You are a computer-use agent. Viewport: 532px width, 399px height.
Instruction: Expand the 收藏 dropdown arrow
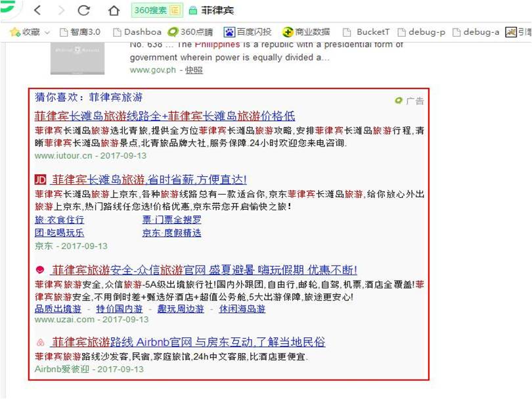click(x=47, y=33)
